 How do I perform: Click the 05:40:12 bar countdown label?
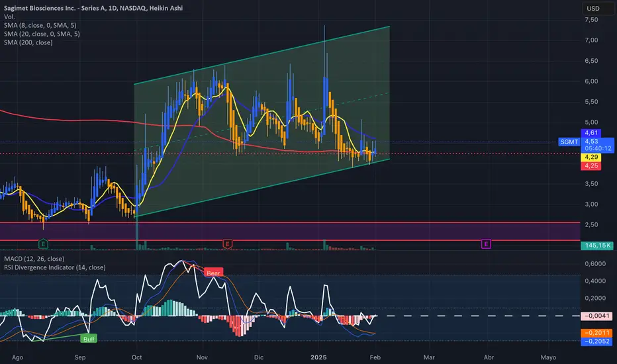click(x=598, y=149)
